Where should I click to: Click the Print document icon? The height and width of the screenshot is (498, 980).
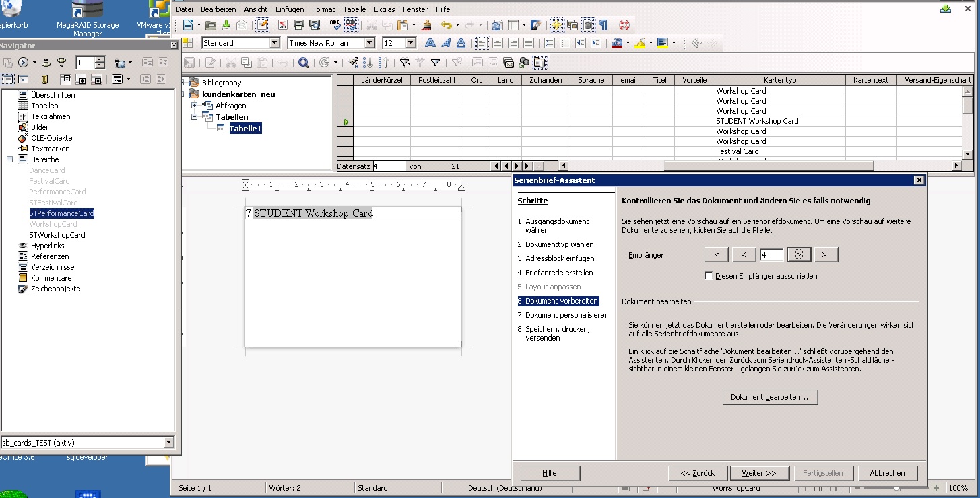[x=299, y=25]
